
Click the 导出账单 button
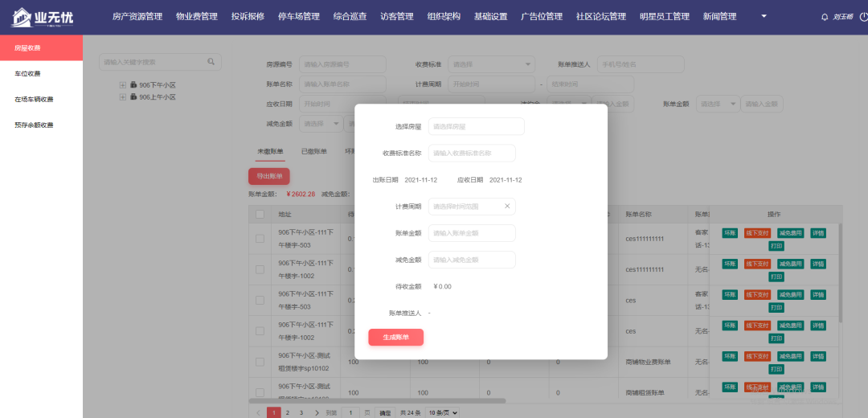269,177
